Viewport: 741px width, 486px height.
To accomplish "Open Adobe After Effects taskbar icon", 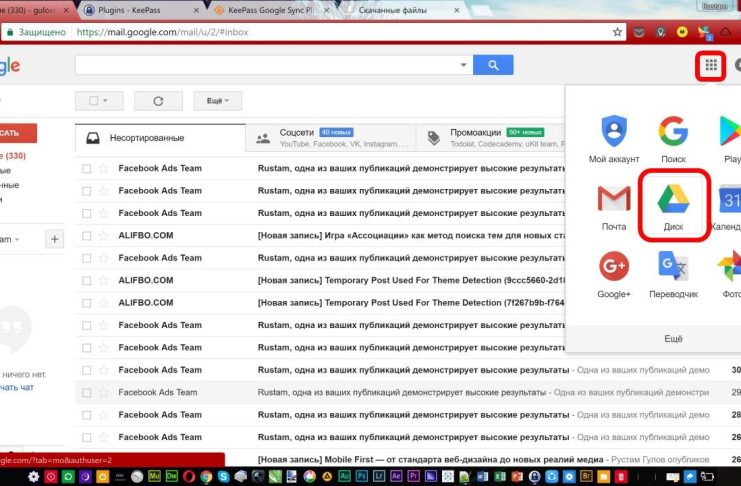I will coord(396,476).
